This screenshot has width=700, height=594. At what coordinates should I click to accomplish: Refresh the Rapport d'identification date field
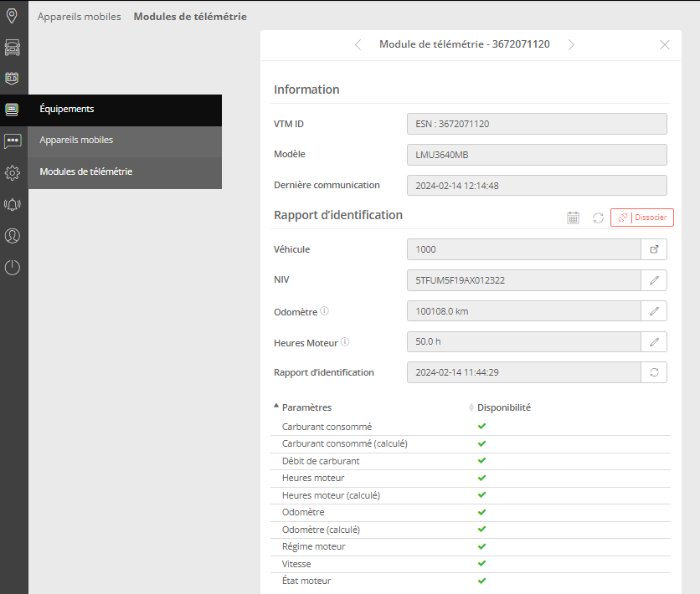[x=654, y=372]
